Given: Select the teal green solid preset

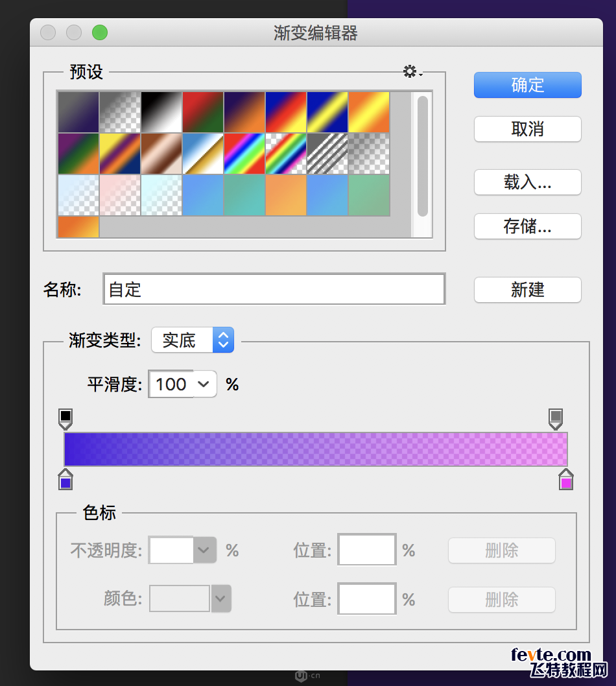Looking at the screenshot, I should pyautogui.click(x=244, y=195).
